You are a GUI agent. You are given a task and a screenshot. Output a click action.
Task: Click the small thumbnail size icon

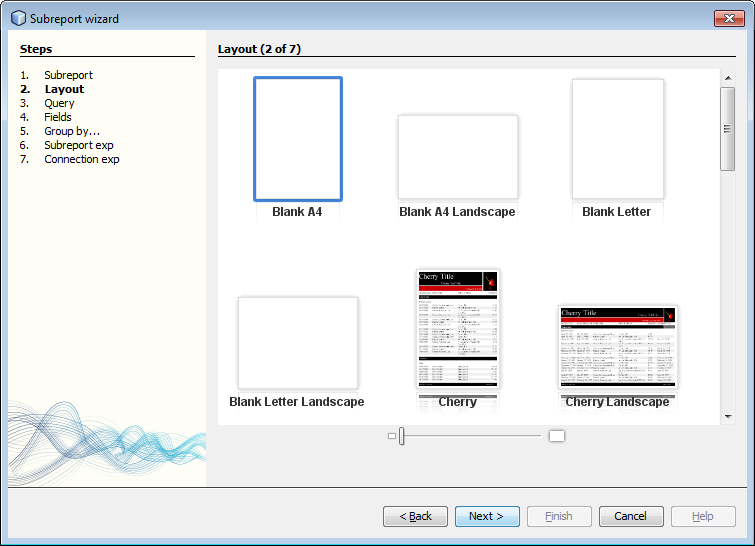point(392,436)
